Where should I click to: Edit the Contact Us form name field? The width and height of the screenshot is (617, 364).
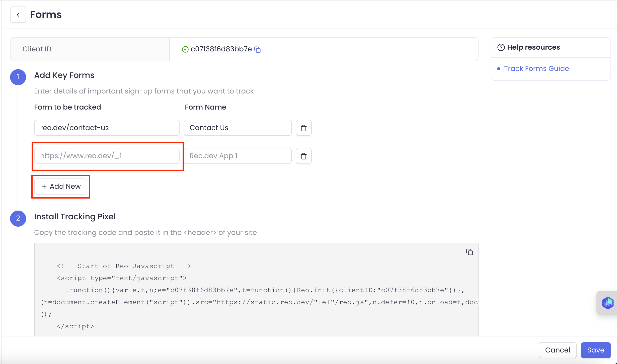point(237,128)
